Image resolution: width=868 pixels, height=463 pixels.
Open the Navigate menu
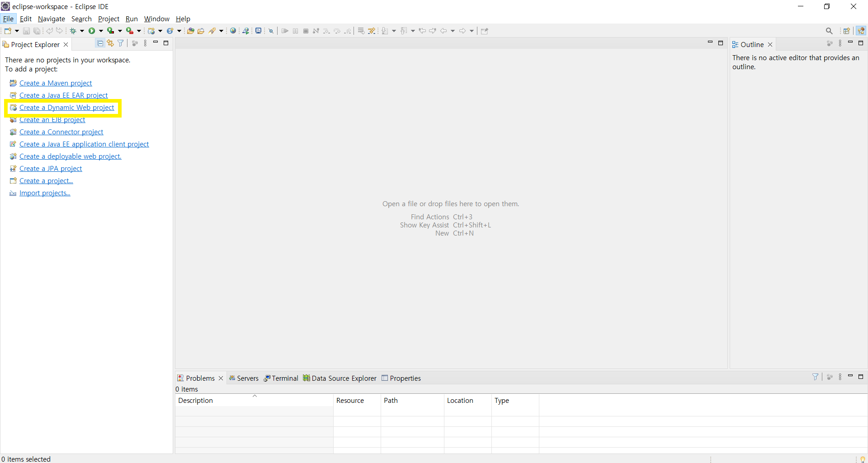[52, 19]
